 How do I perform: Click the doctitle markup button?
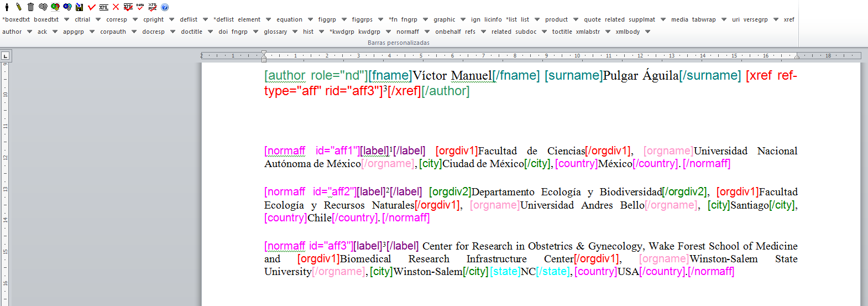coord(191,32)
